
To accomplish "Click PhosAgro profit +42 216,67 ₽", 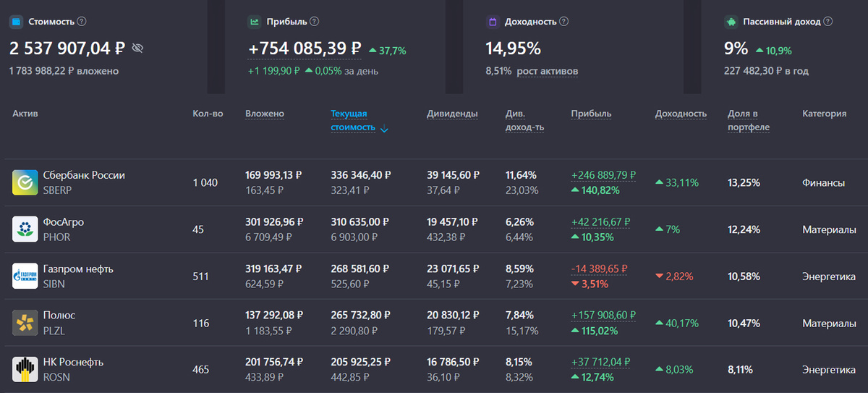I will pos(600,221).
